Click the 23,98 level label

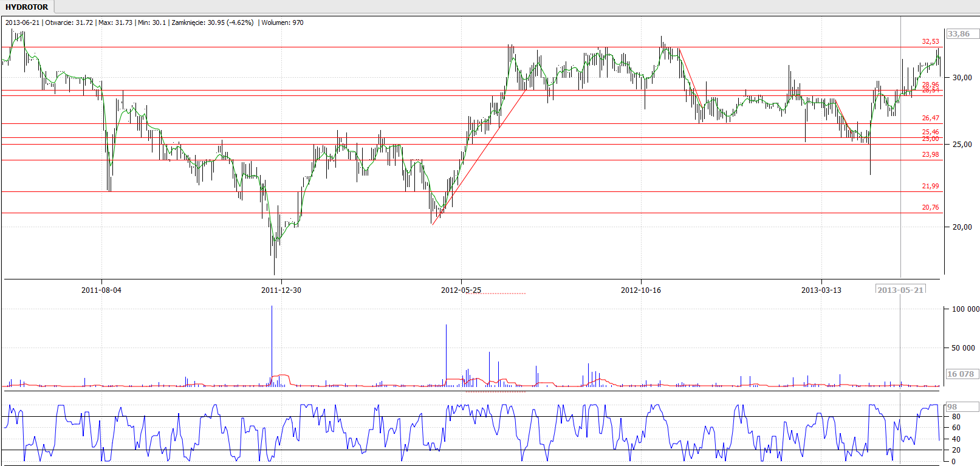point(930,154)
